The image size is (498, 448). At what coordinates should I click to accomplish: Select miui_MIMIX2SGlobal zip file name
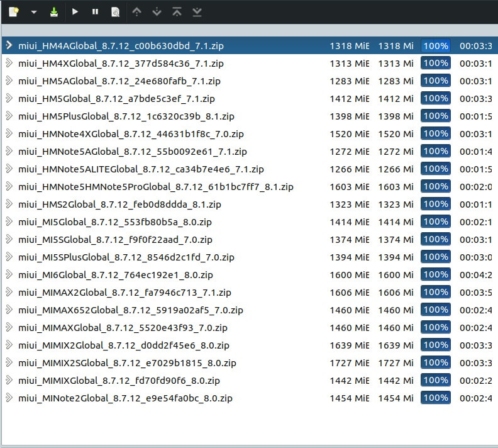click(127, 363)
